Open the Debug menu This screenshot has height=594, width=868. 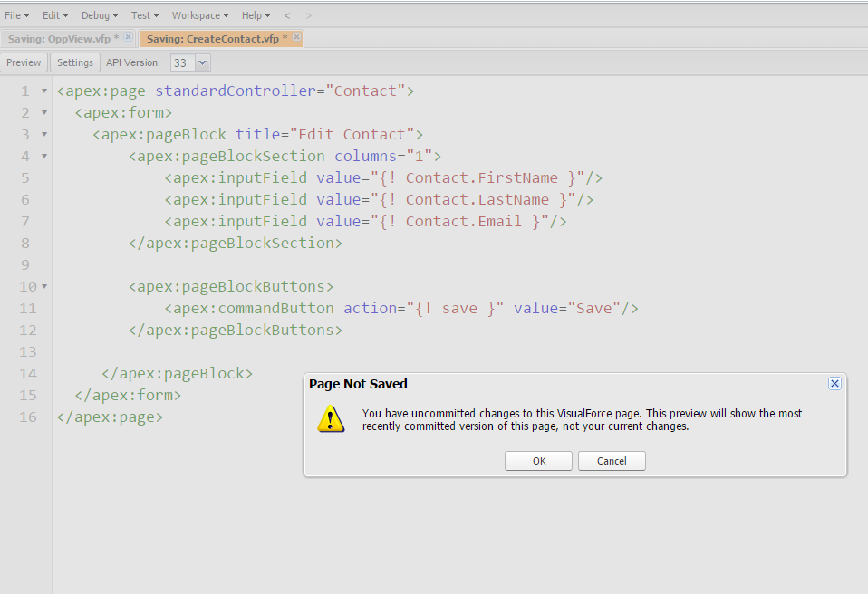pyautogui.click(x=98, y=15)
